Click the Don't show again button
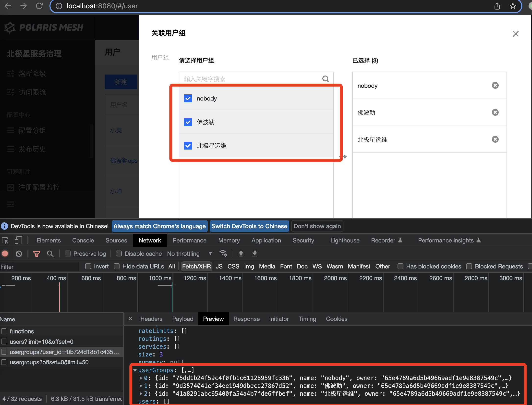532x405 pixels. pos(317,226)
